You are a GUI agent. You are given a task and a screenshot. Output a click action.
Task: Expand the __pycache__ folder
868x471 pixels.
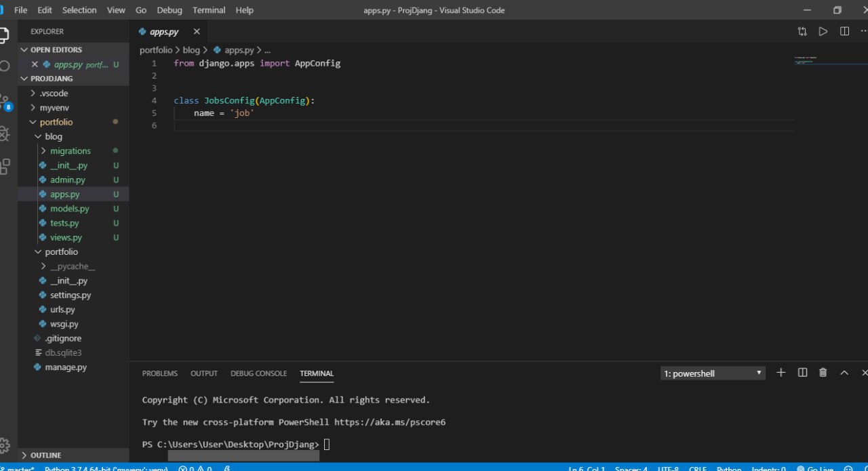tap(72, 266)
